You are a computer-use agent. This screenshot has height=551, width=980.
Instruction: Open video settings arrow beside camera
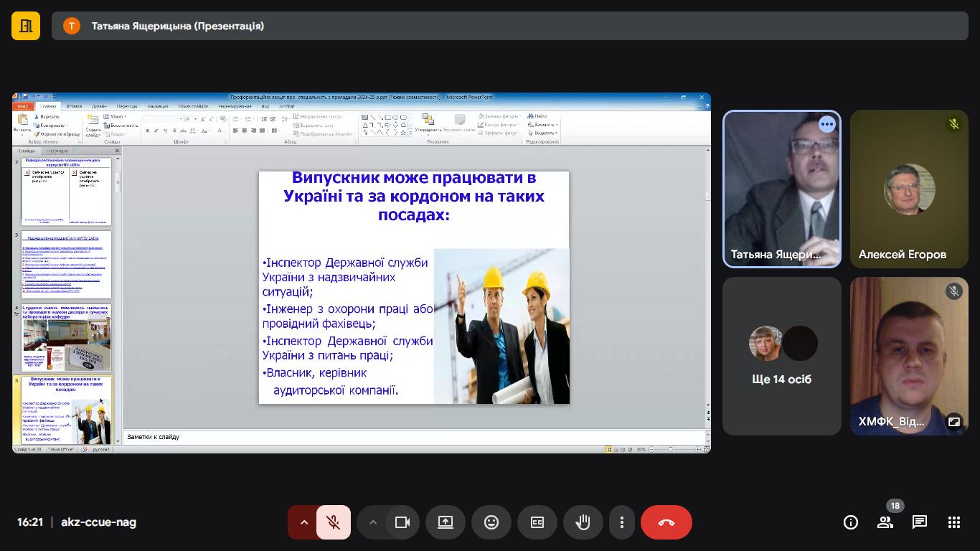coord(372,522)
